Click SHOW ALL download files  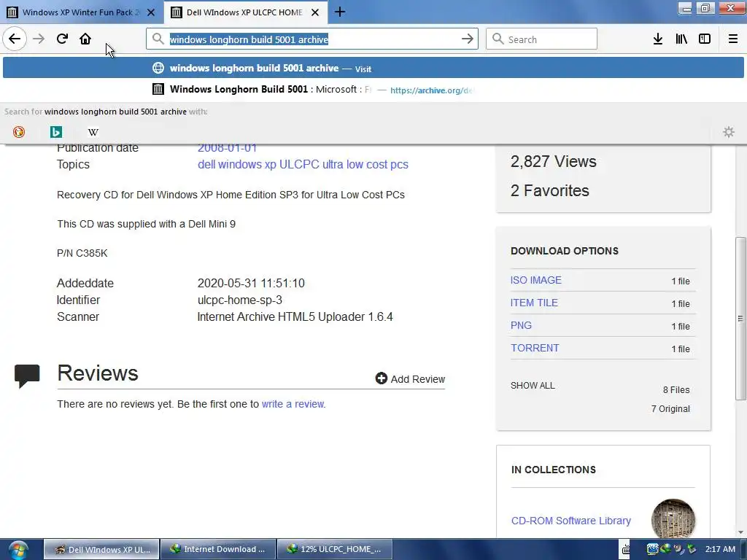(x=533, y=386)
